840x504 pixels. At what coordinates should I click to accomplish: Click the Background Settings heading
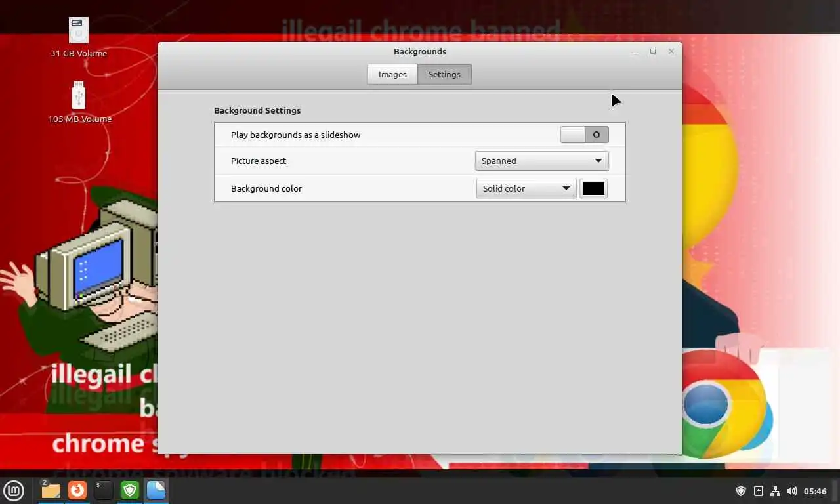click(x=257, y=110)
